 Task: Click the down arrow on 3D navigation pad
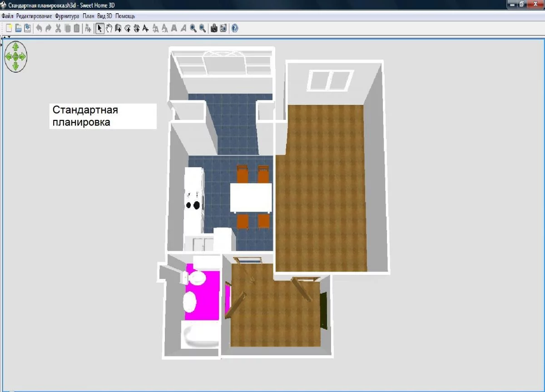(x=15, y=66)
